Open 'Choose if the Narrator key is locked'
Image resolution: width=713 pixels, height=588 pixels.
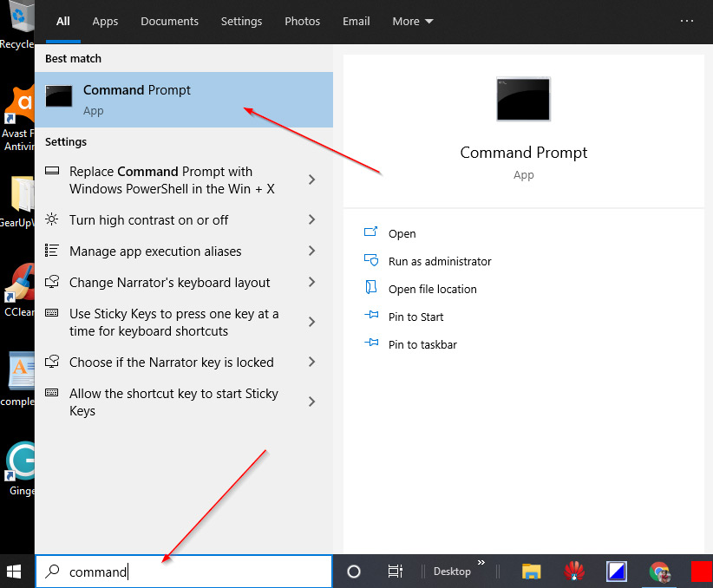[184, 362]
